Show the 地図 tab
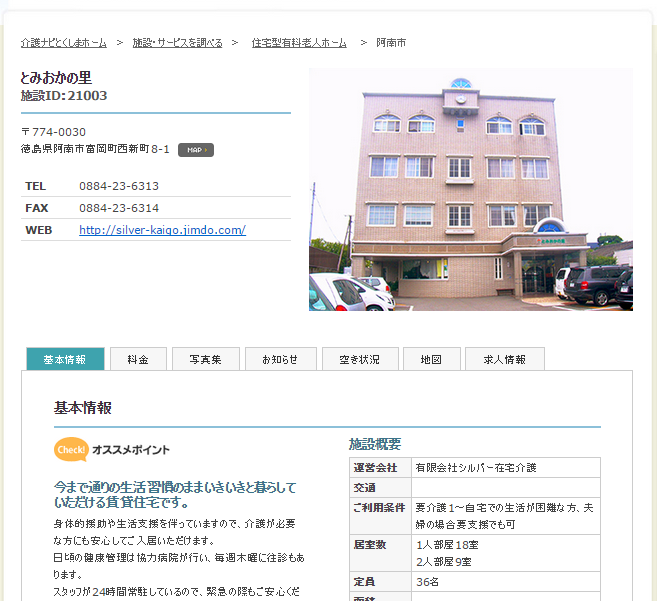The height and width of the screenshot is (601, 657). pos(431,359)
